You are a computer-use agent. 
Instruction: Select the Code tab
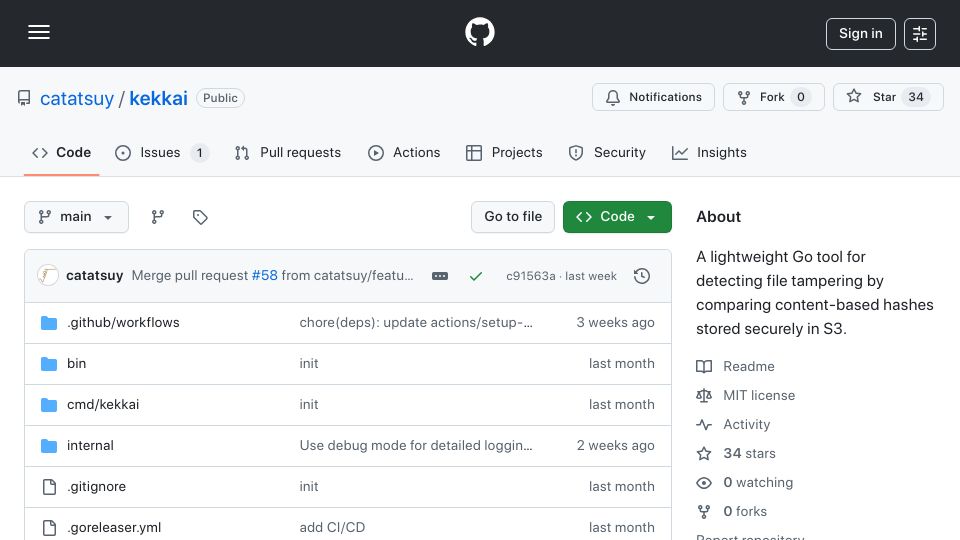point(61,152)
